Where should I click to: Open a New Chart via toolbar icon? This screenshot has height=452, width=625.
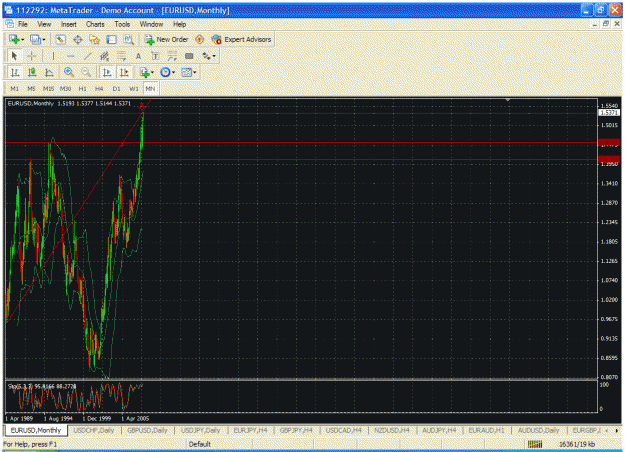(x=14, y=39)
